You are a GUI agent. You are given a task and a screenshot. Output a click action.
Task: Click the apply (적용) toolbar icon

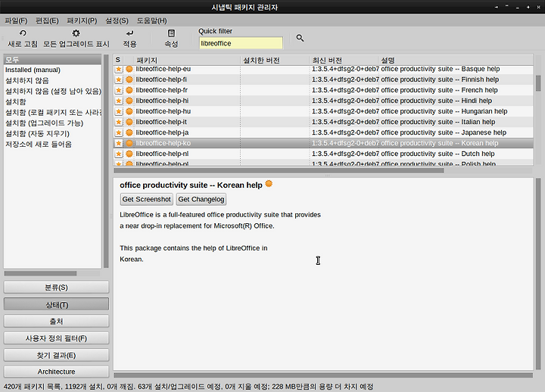129,33
